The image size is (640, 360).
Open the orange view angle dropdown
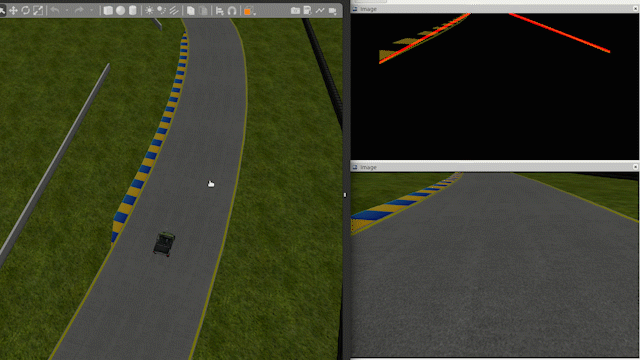249,11
